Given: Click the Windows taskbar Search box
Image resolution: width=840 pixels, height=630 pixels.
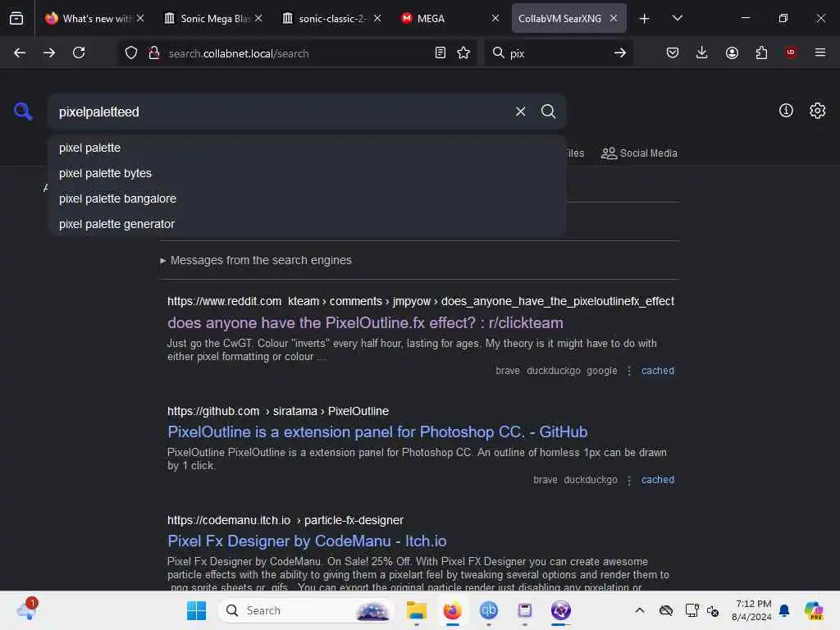Looking at the screenshot, I should [x=307, y=610].
